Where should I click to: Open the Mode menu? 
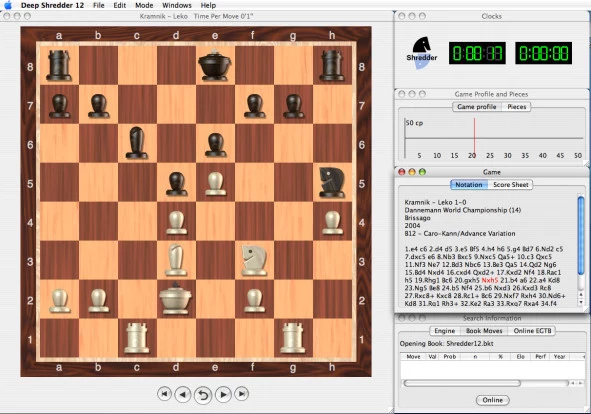(x=144, y=5)
